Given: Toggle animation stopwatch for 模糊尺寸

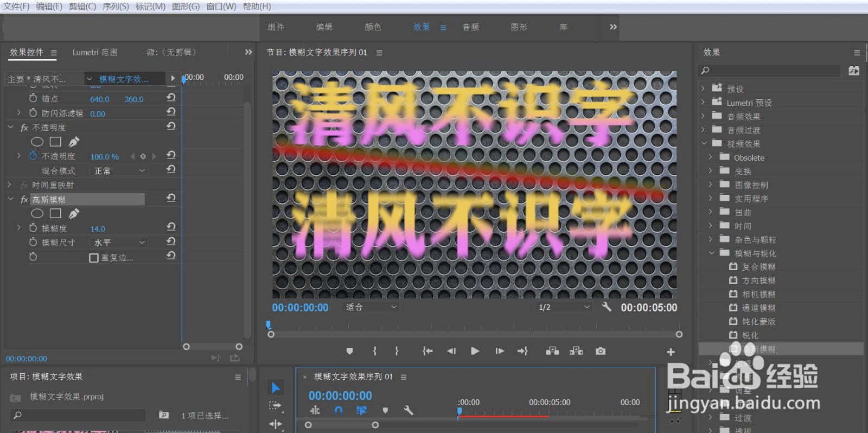Looking at the screenshot, I should pyautogui.click(x=33, y=242).
